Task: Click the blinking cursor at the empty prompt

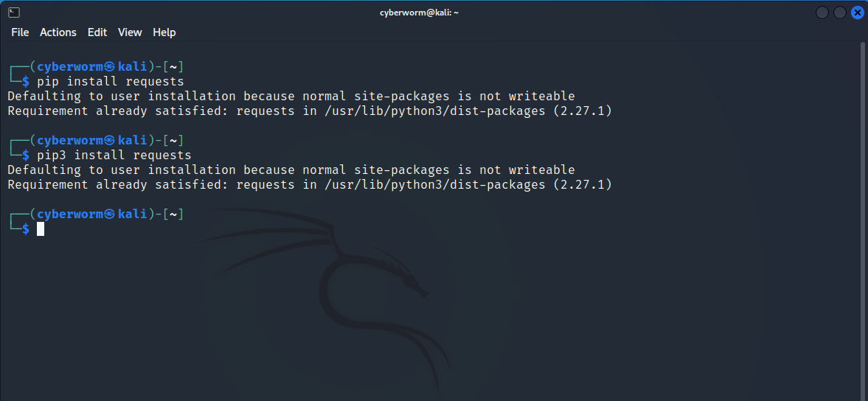Action: click(x=41, y=229)
